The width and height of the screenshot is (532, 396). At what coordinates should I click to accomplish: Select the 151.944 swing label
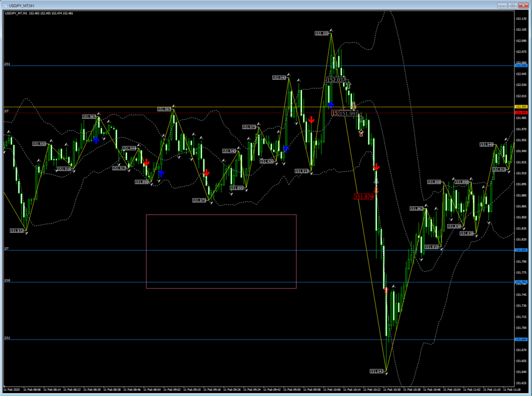click(x=130, y=149)
